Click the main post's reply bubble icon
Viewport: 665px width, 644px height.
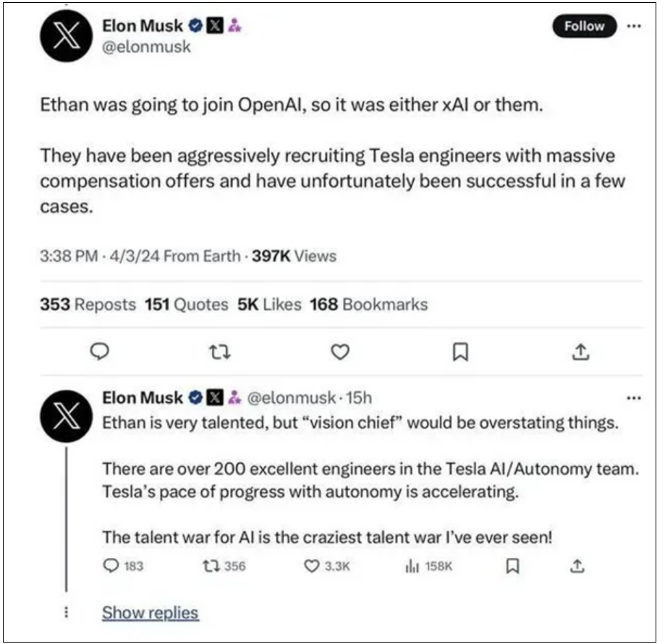point(100,352)
